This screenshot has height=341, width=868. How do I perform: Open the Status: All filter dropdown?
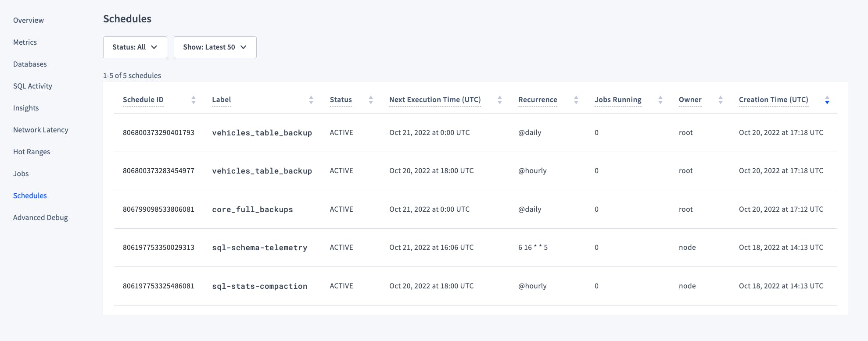click(135, 47)
